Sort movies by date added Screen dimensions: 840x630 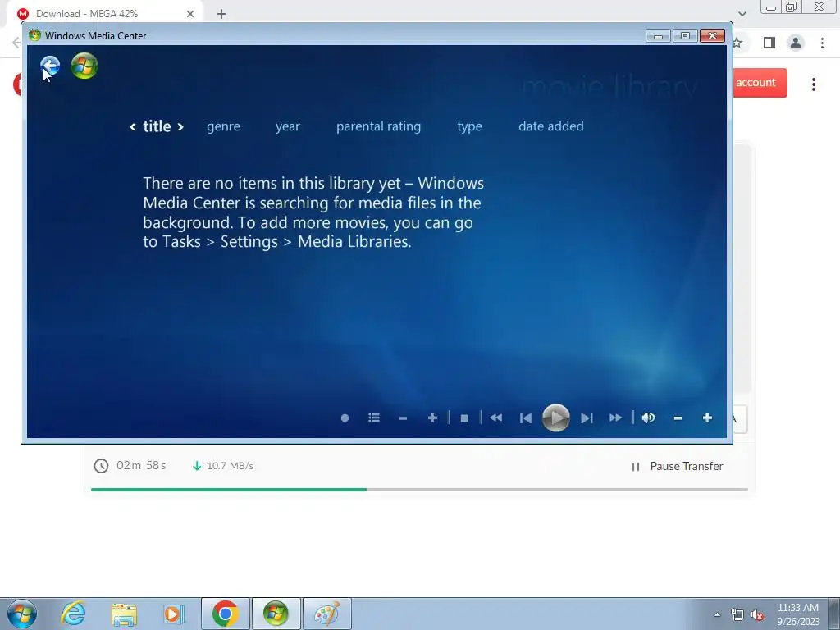551,126
